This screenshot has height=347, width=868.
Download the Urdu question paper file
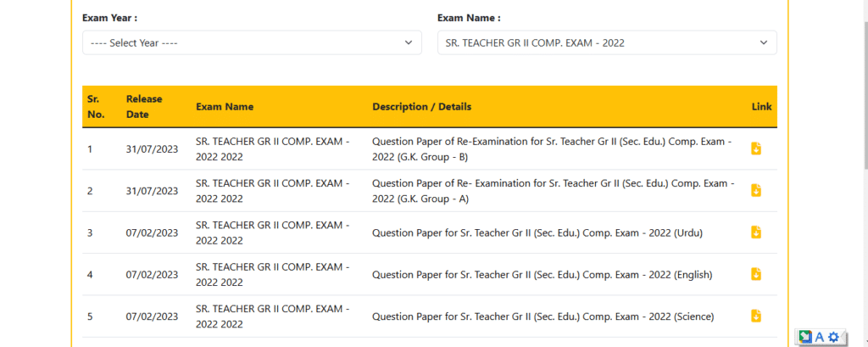[756, 232]
